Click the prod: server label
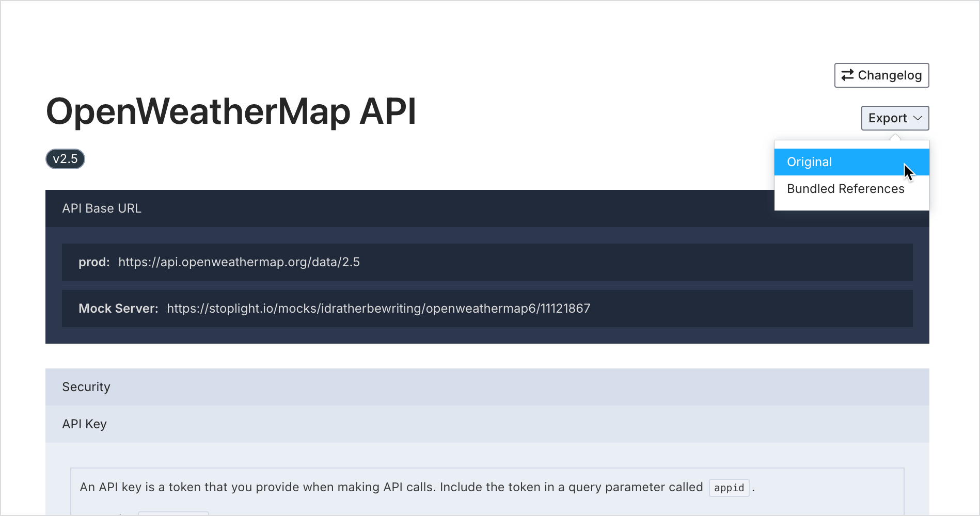 [x=94, y=262]
